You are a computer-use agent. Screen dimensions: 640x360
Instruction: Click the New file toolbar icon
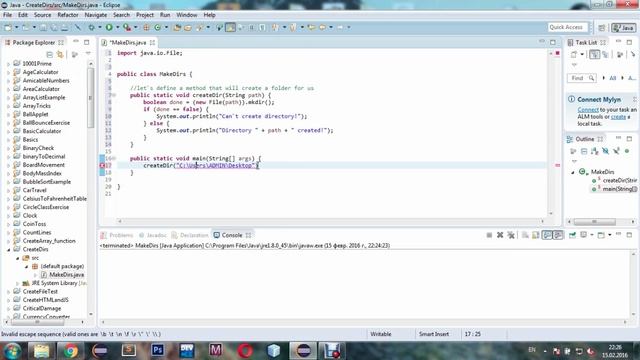(8, 27)
